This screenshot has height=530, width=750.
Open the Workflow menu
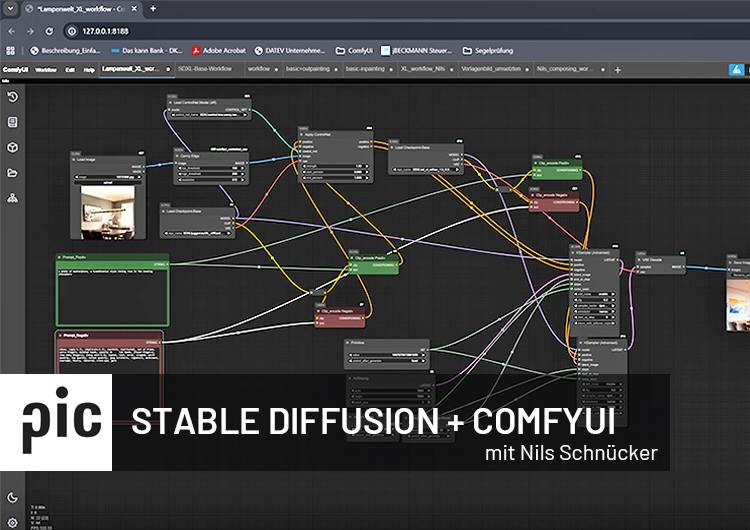point(46,70)
